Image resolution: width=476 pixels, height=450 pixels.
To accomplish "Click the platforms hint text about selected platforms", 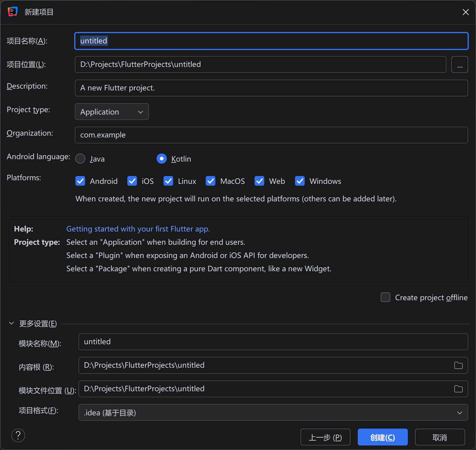I will click(236, 199).
